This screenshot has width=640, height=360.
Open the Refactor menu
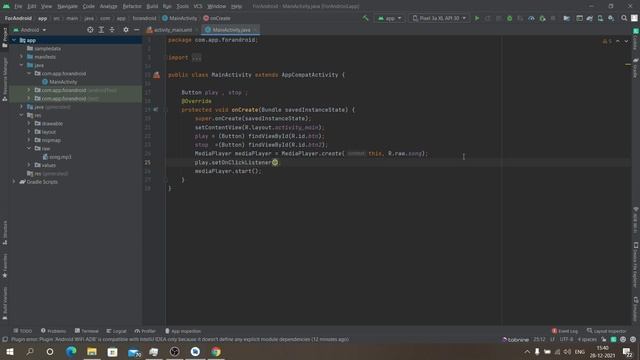(x=132, y=6)
